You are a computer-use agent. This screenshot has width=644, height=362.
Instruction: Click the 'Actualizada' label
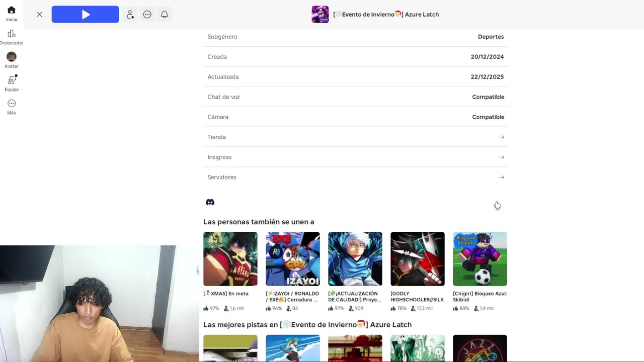[223, 77]
